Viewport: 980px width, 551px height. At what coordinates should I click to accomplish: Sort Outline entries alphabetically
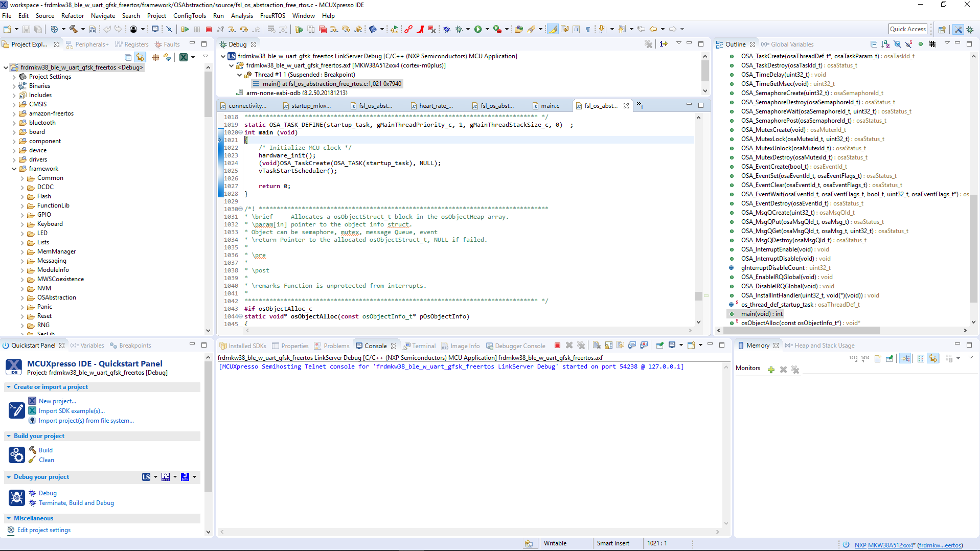[x=885, y=44]
